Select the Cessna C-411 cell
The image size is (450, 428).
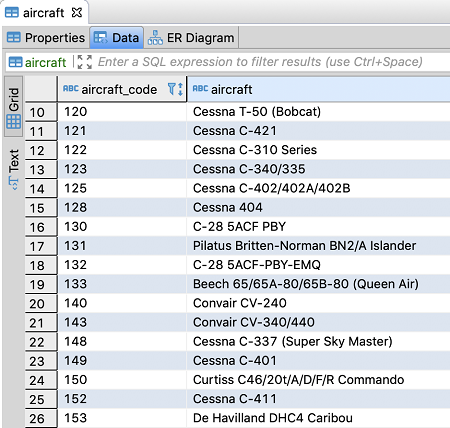[x=318, y=399]
